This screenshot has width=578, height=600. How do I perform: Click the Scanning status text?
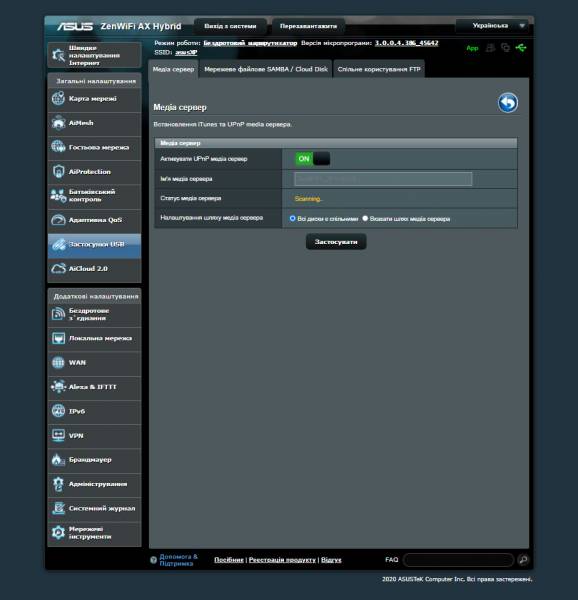(x=308, y=199)
